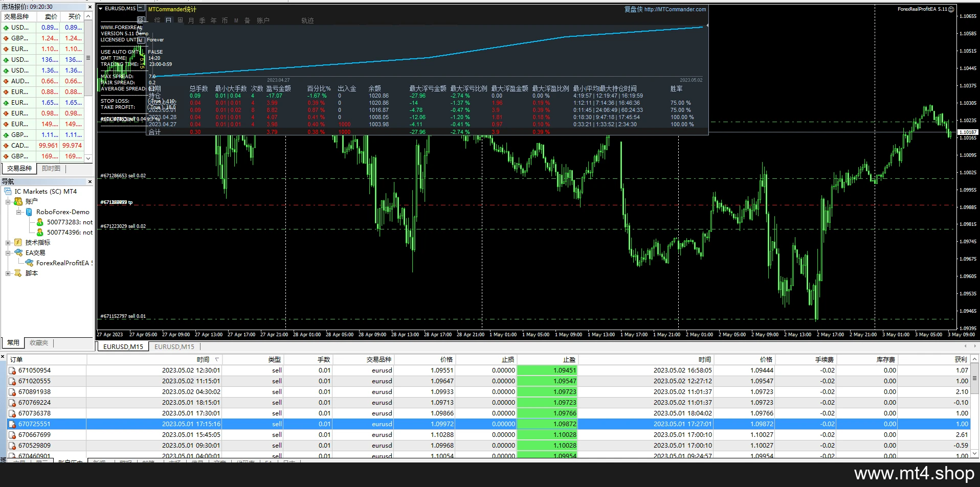Collapse the 账户 tree node
980x487 pixels.
pos(8,202)
